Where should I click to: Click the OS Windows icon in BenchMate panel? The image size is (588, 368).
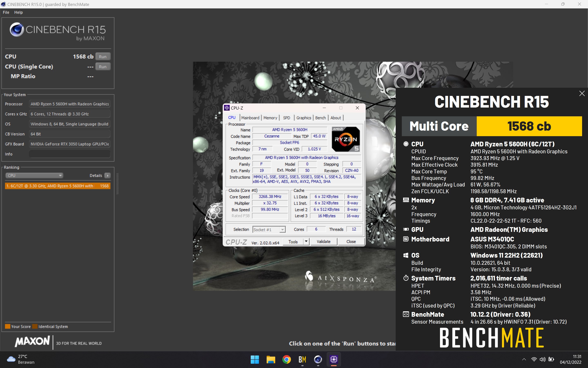[x=406, y=255]
